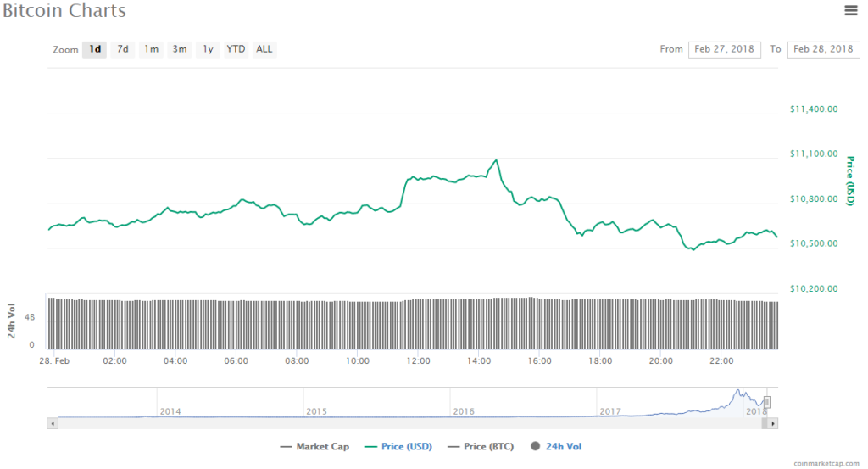The image size is (868, 469).
Task: Click the navigator scrollbar track
Action: (x=407, y=422)
